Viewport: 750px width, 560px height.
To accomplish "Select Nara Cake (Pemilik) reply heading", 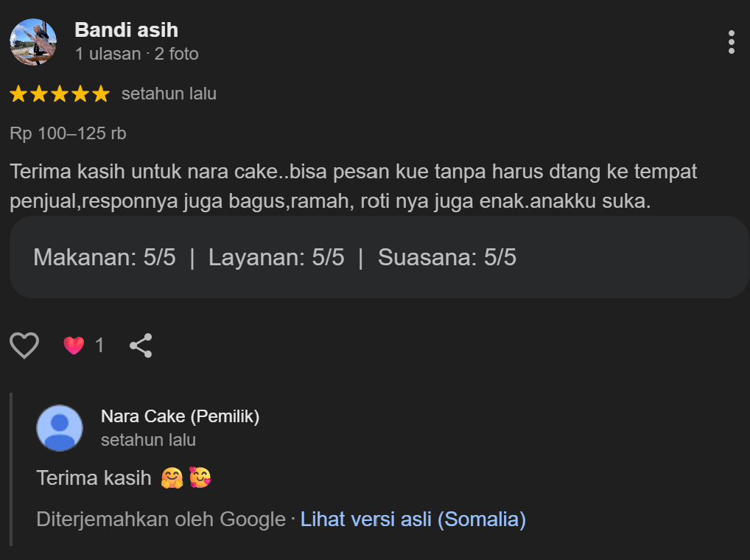I will pos(180,416).
